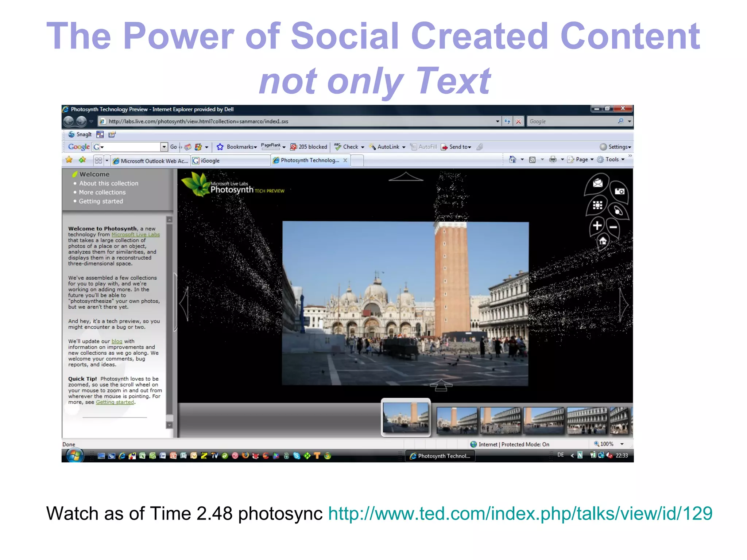Viewport: 747px width, 560px height.
Task: Click the Favorites Center star icon
Action: 69,160
